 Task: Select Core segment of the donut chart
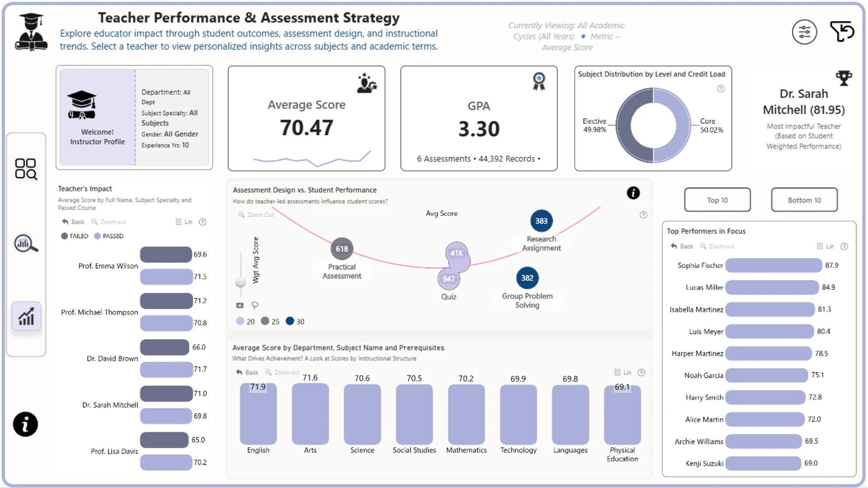[680, 125]
